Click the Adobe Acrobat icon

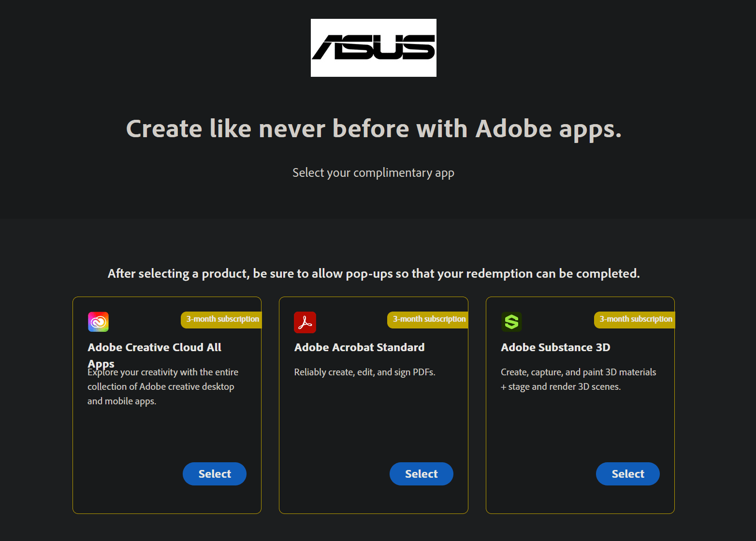(305, 322)
